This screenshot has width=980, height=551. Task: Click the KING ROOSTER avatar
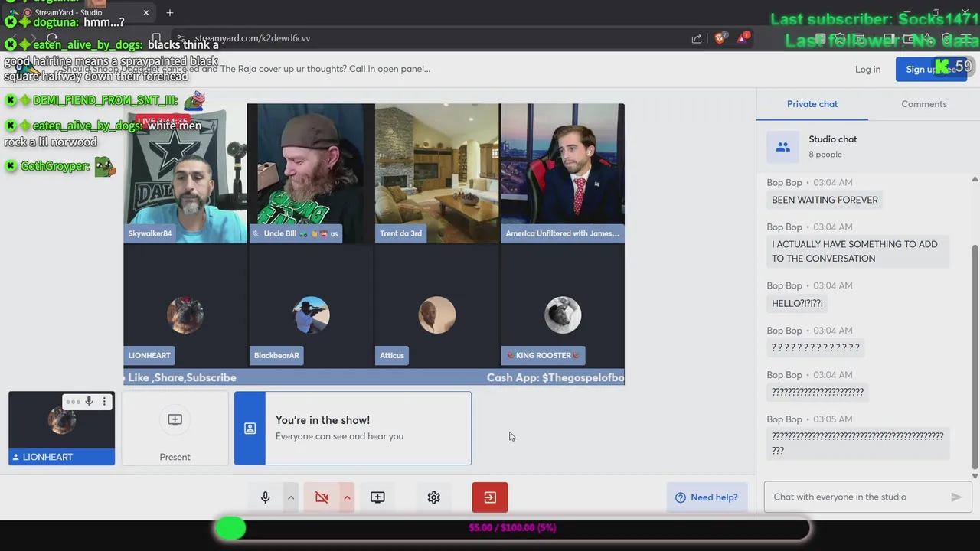point(563,315)
